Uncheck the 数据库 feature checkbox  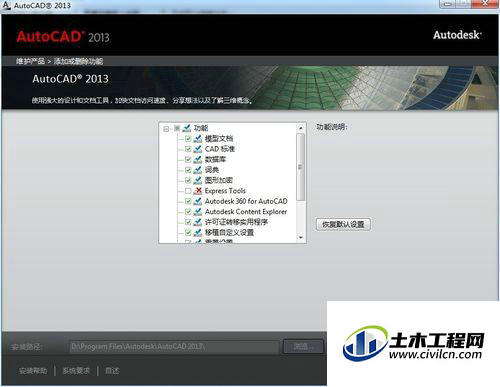(188, 160)
